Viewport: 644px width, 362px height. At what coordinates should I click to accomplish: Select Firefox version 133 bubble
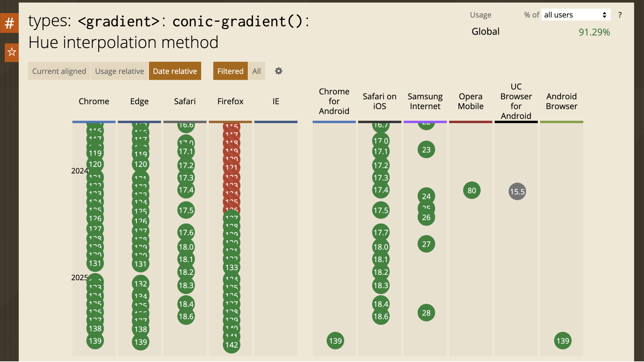coord(232,267)
